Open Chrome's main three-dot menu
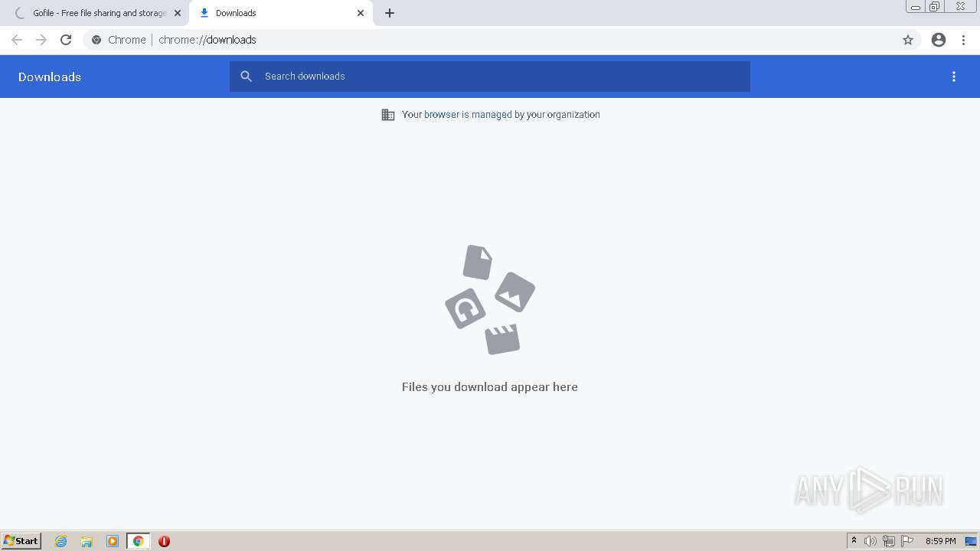 (964, 40)
